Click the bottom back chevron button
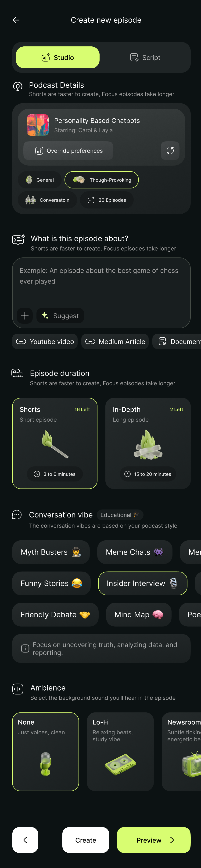 [25, 840]
